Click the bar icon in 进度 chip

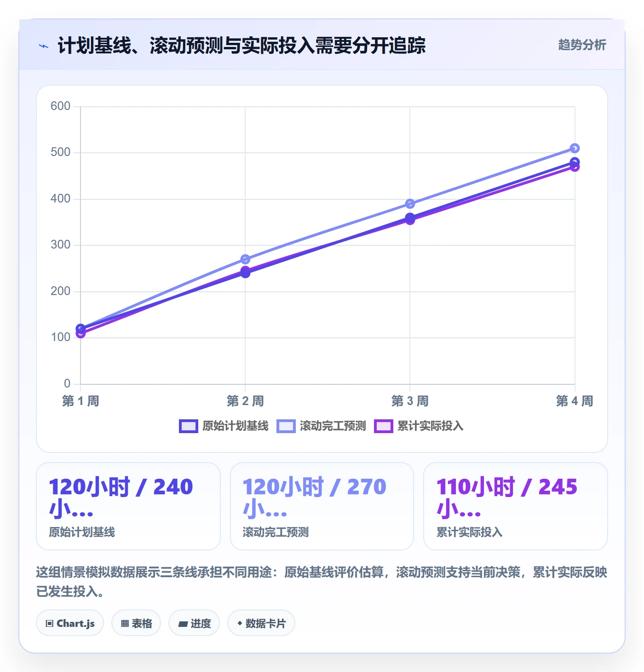coord(183,624)
